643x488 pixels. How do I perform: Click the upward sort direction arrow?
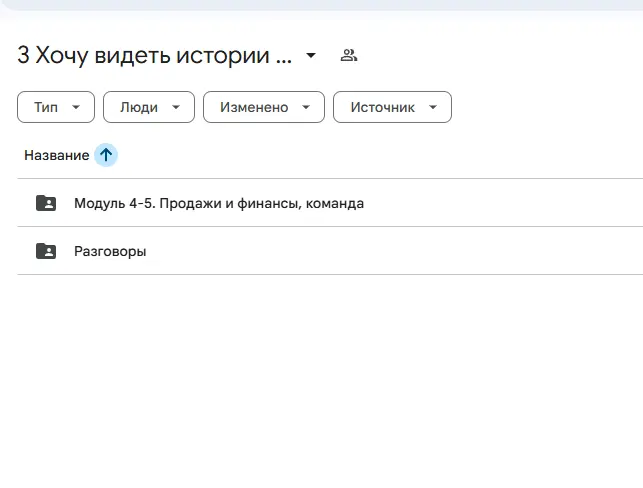click(x=106, y=155)
